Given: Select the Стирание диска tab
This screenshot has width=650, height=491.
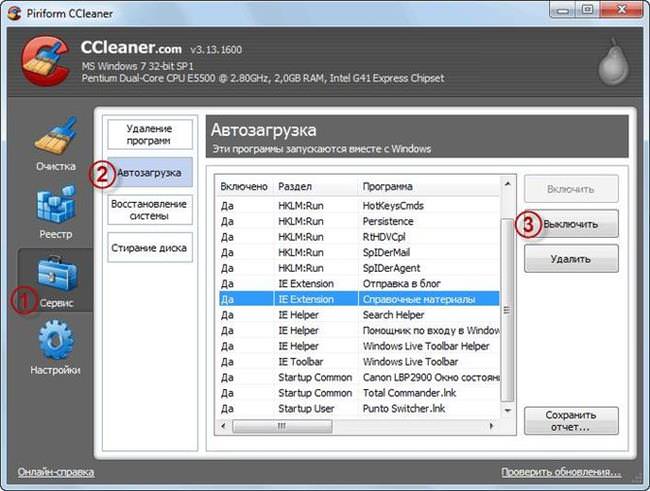Looking at the screenshot, I should pyautogui.click(x=150, y=248).
